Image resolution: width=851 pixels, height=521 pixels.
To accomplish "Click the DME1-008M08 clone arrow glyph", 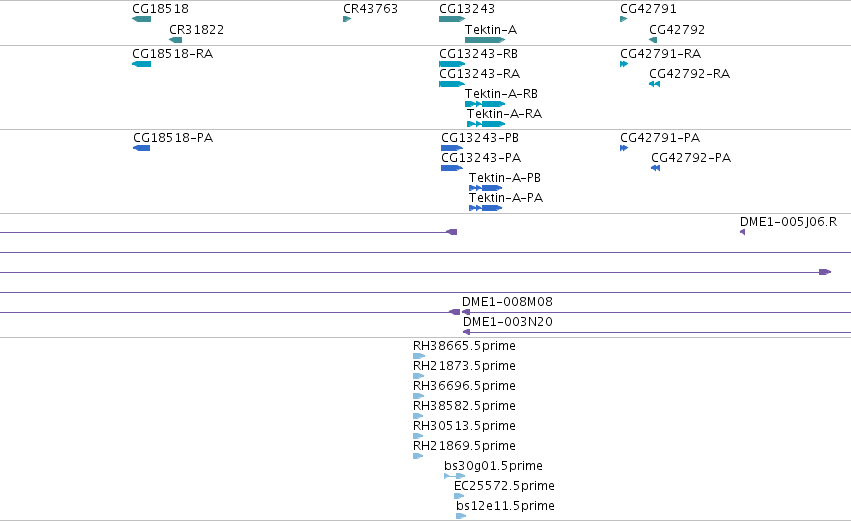I will pyautogui.click(x=466, y=312).
